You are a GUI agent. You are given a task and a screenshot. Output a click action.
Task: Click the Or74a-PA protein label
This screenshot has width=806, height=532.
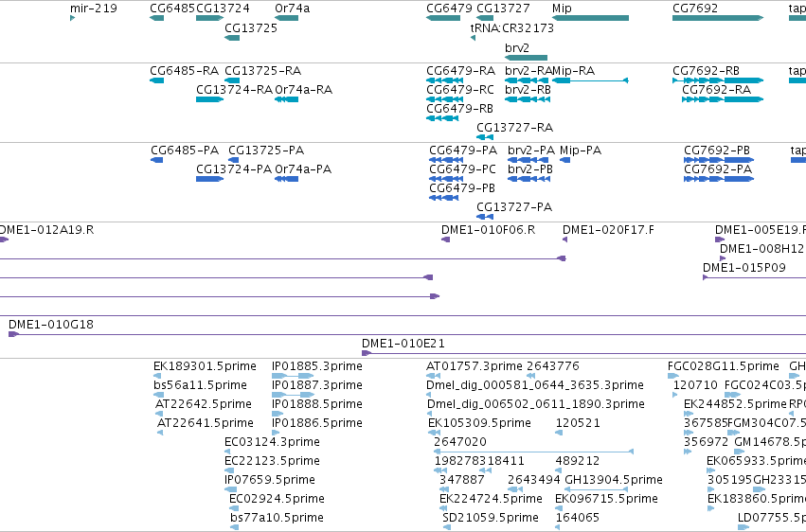tap(303, 168)
